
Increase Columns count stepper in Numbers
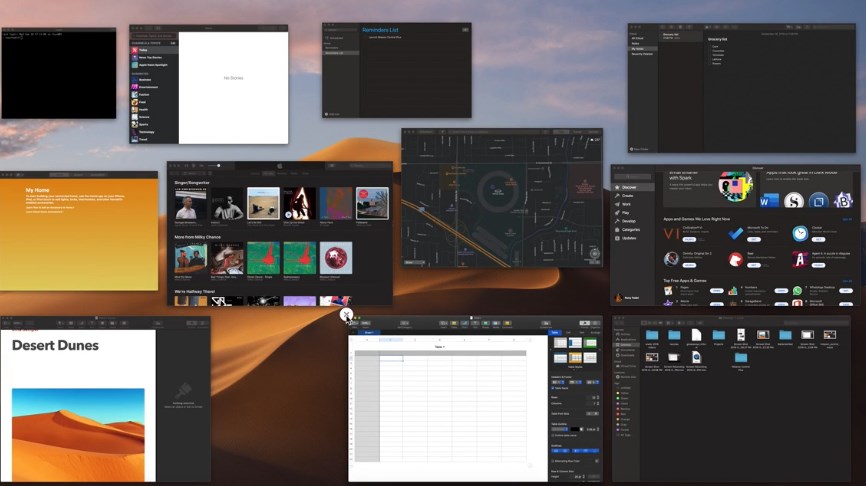point(598,402)
